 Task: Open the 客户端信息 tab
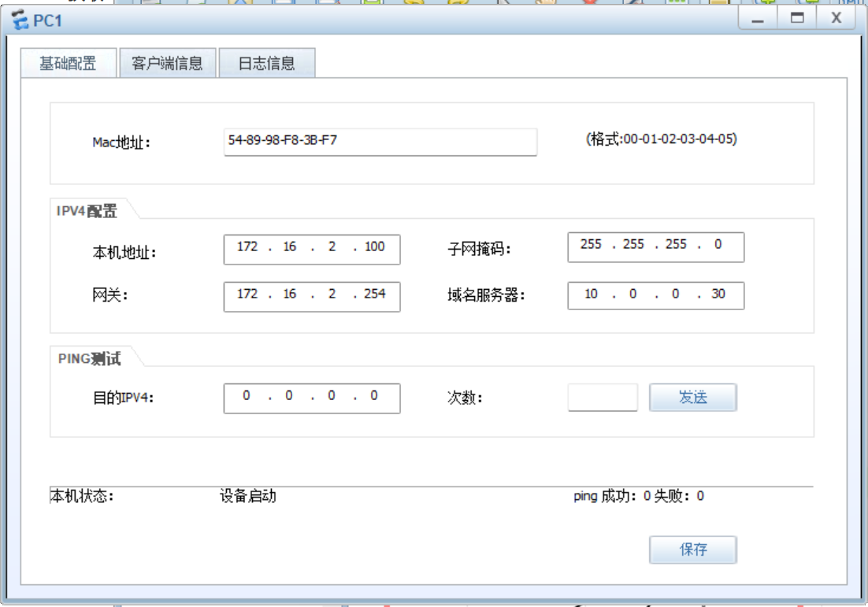point(167,63)
